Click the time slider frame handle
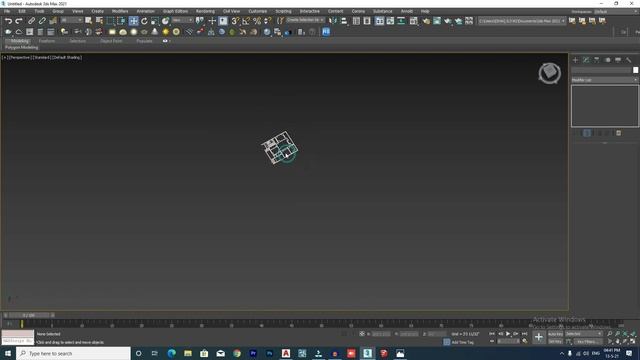Image resolution: width=640 pixels, height=360 pixels. 29,315
